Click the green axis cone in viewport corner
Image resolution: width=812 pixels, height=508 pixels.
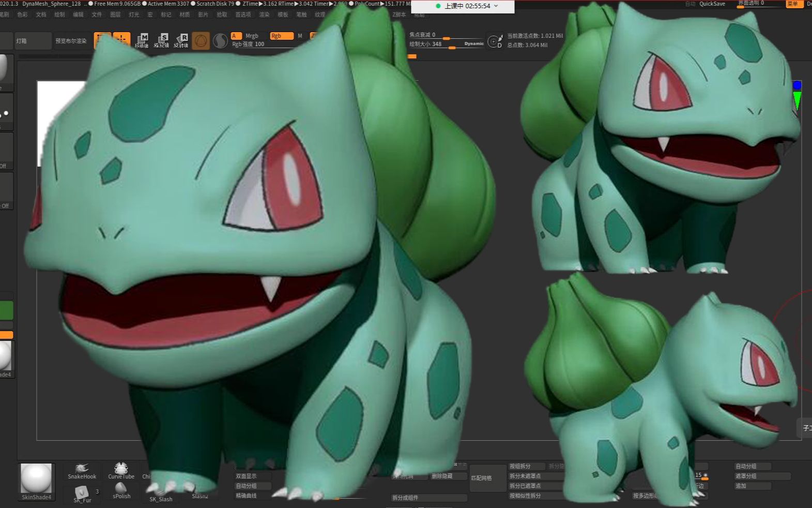(x=797, y=100)
